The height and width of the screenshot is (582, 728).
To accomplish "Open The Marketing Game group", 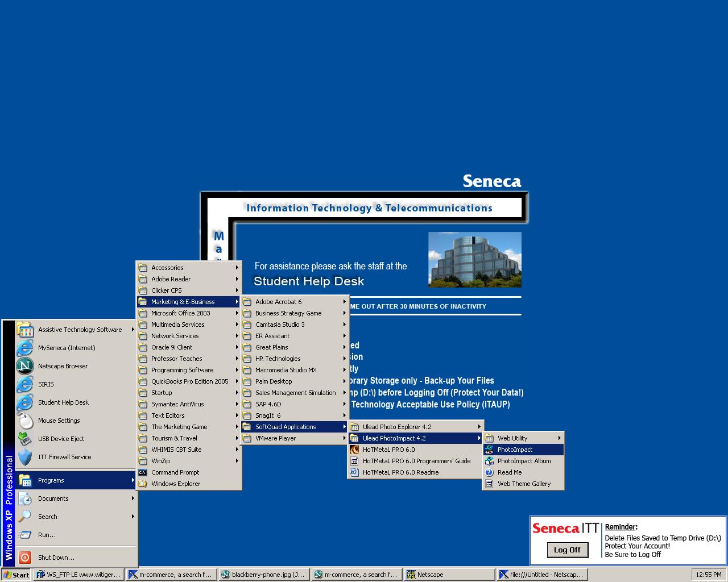I will point(189,427).
